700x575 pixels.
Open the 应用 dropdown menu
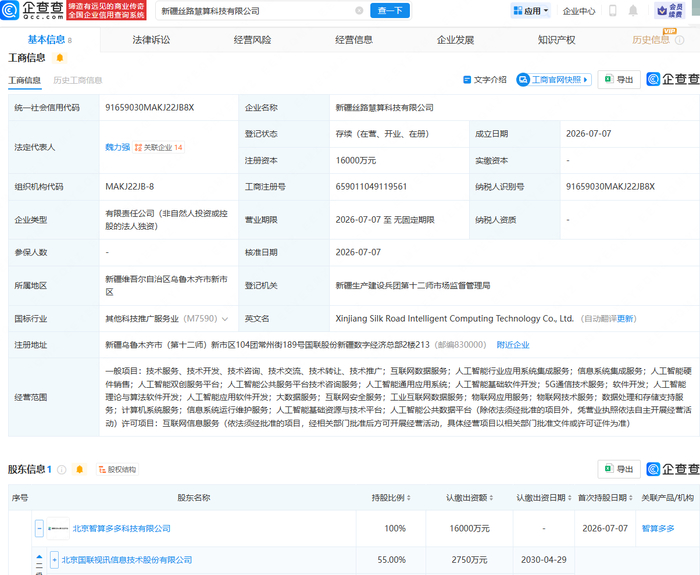click(531, 11)
